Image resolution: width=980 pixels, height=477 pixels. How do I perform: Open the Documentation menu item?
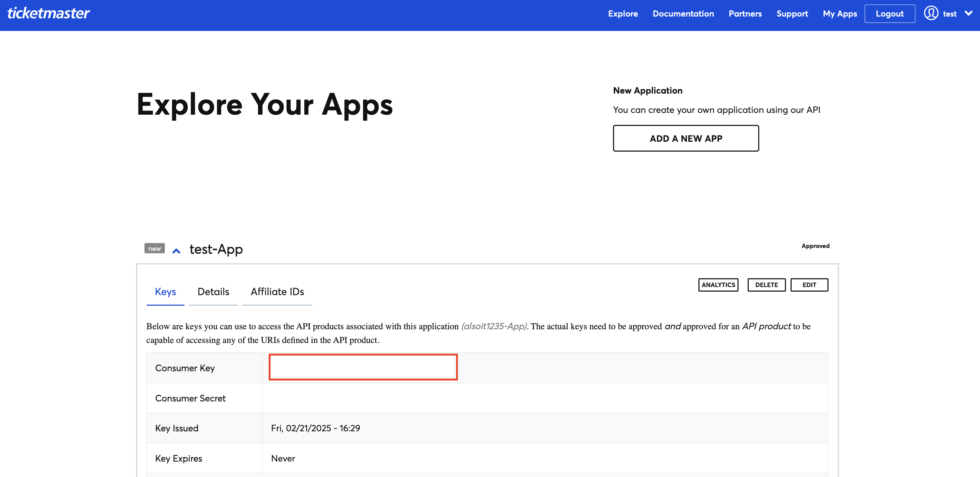click(x=683, y=14)
